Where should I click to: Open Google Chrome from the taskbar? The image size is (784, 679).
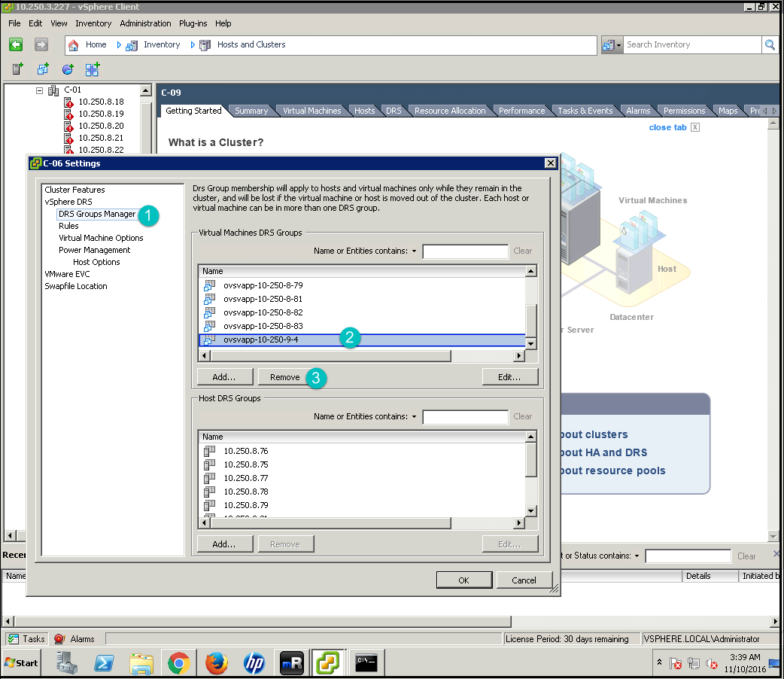pyautogui.click(x=178, y=663)
